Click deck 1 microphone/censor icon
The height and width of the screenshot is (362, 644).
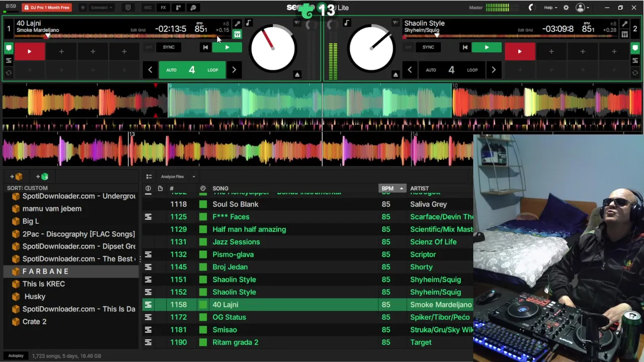pyautogui.click(x=237, y=23)
